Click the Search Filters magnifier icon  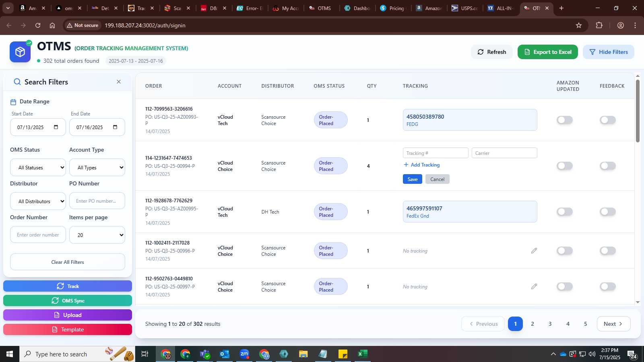pos(17,82)
